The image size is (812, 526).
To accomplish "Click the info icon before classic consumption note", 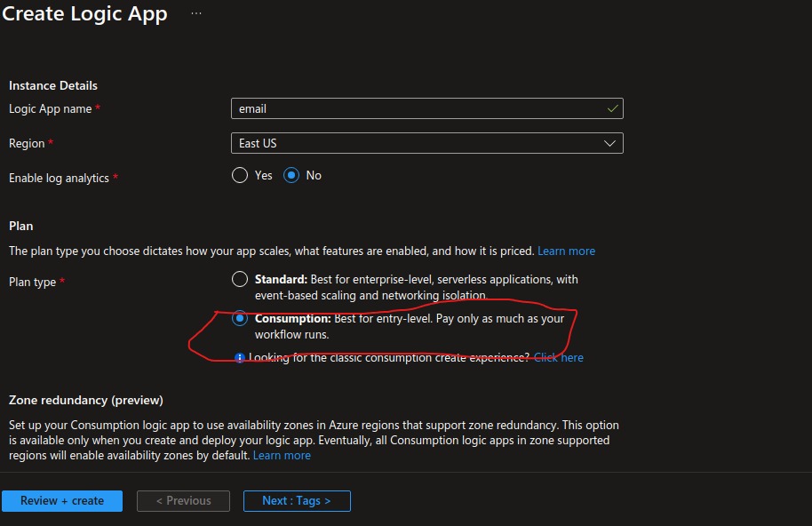I will click(x=239, y=358).
